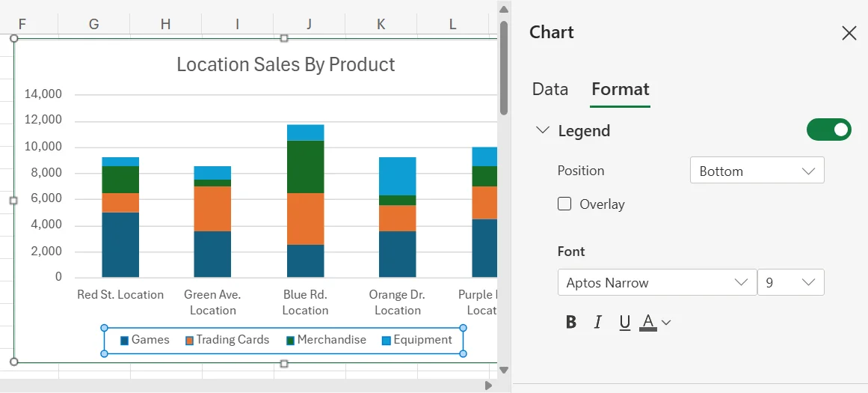
Task: Switch to the Data tab
Action: [x=550, y=89]
